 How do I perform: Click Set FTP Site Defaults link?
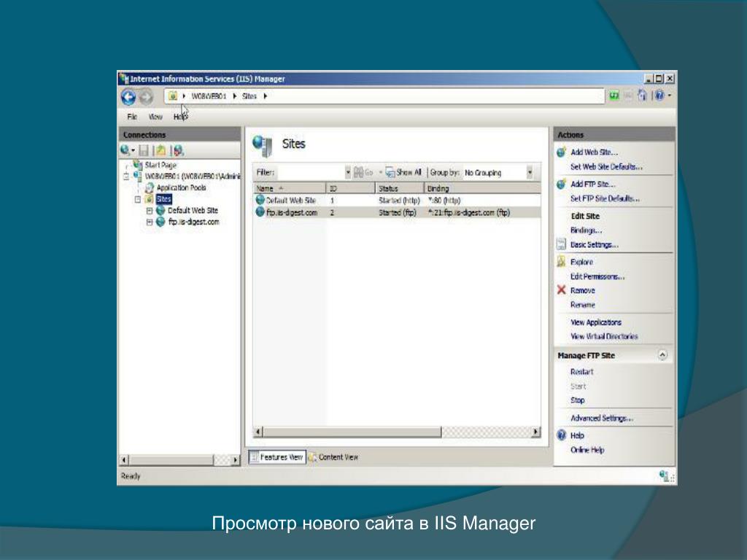(605, 198)
